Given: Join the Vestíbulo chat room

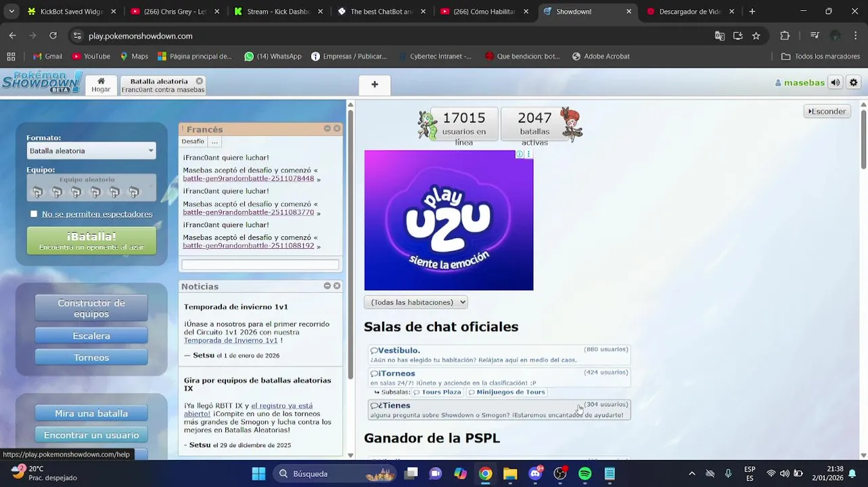Looking at the screenshot, I should click(x=499, y=354).
